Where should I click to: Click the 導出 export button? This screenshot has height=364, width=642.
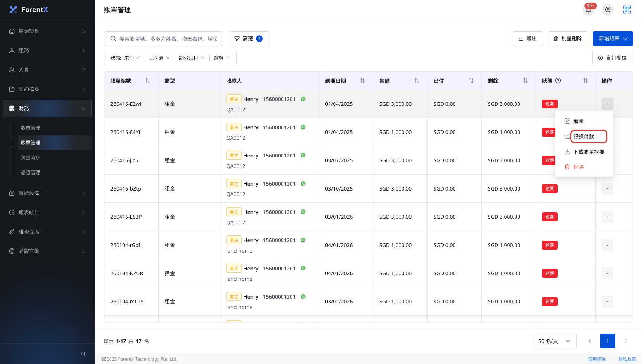point(528,39)
